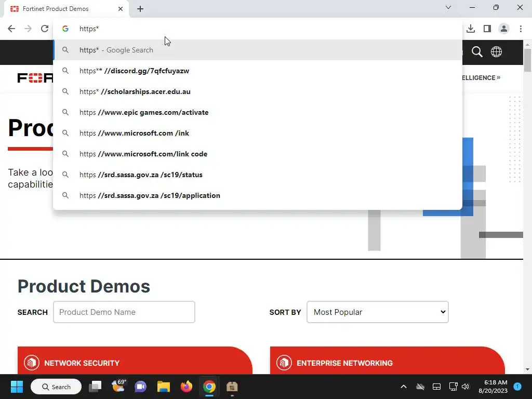
Task: Open the notification badge in tray
Action: [x=517, y=386]
